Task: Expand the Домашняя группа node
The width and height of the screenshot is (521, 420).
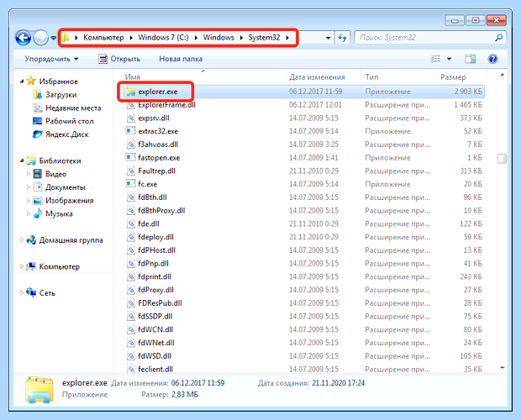Action: (x=22, y=239)
